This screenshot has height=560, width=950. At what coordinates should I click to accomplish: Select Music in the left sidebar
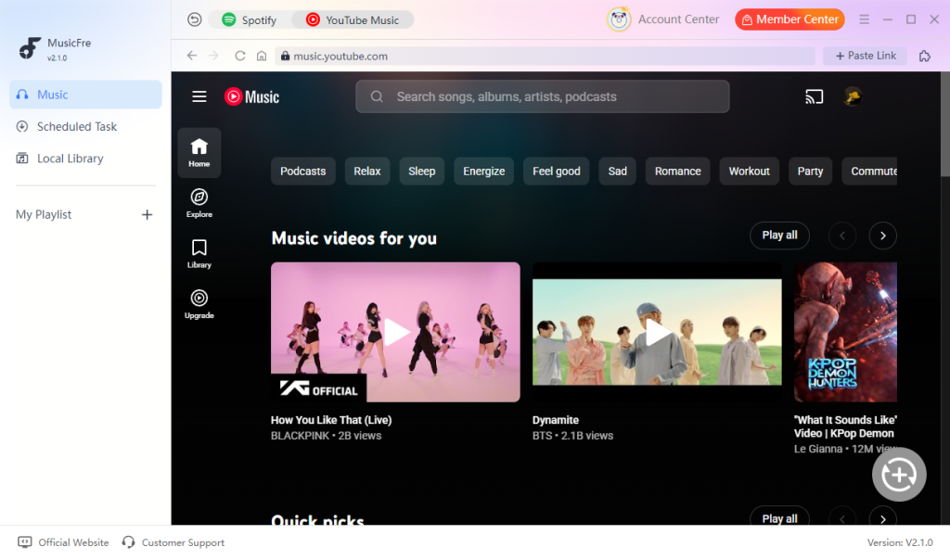pyautogui.click(x=85, y=95)
